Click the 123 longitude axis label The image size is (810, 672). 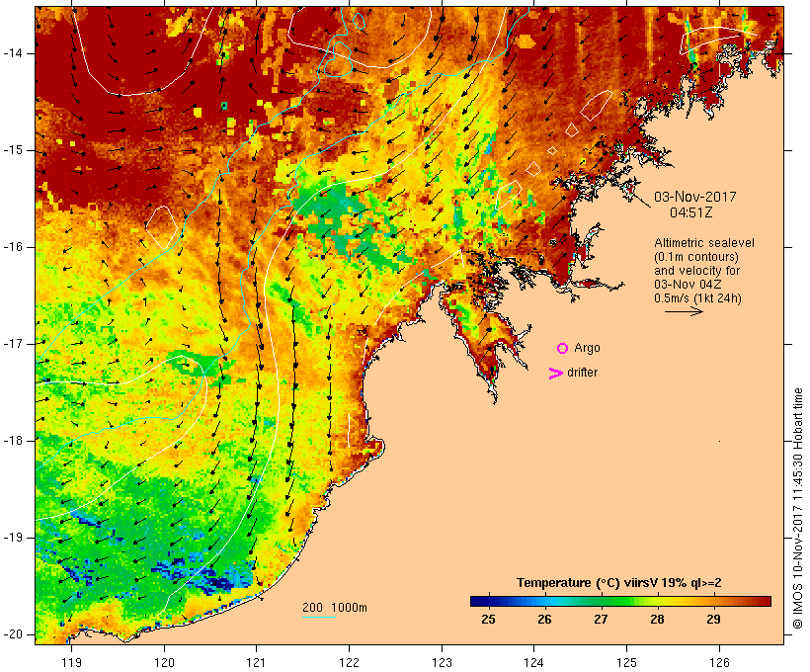[x=442, y=662]
